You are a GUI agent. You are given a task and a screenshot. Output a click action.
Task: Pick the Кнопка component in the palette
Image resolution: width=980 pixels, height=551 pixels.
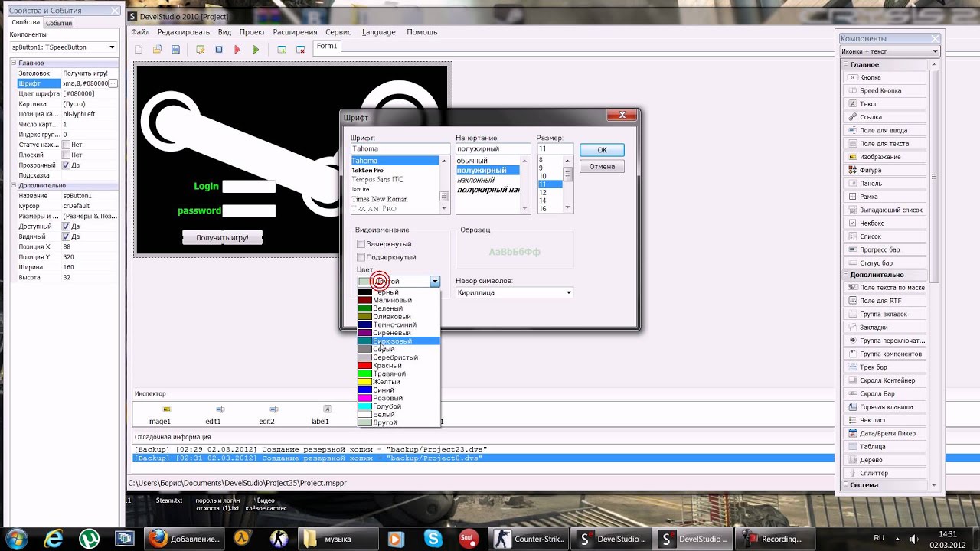point(885,77)
